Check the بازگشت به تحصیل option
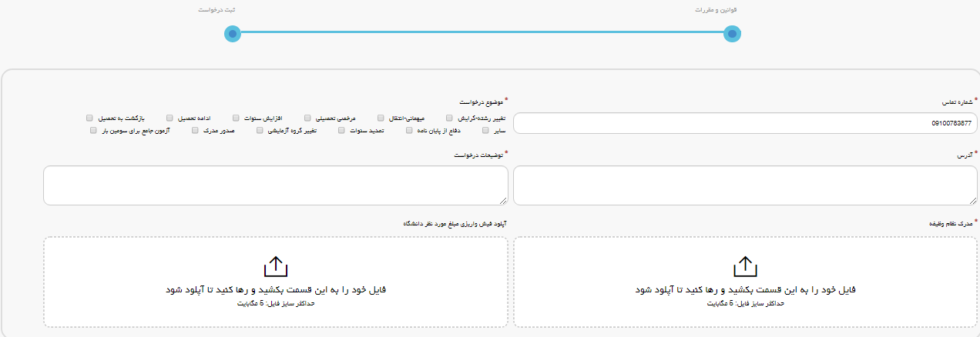 click(x=90, y=118)
